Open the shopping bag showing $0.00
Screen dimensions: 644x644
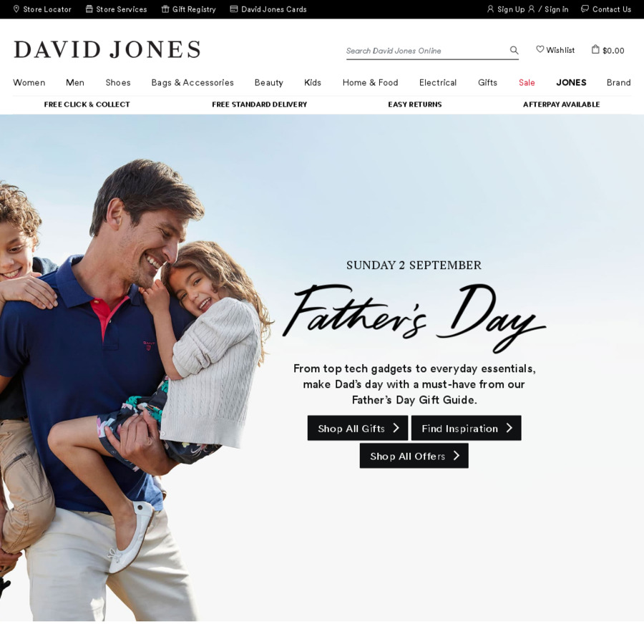(x=608, y=50)
